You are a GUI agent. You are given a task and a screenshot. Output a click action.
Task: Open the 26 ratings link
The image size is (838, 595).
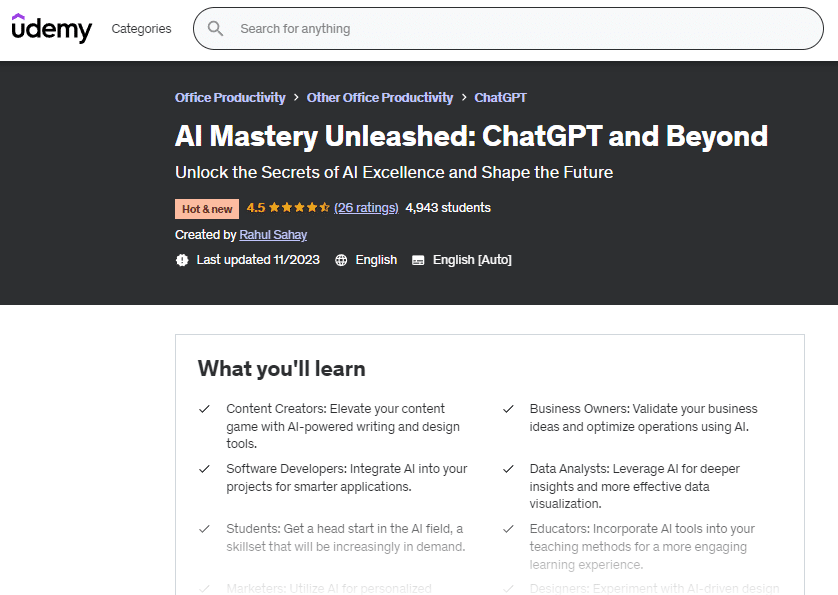366,208
